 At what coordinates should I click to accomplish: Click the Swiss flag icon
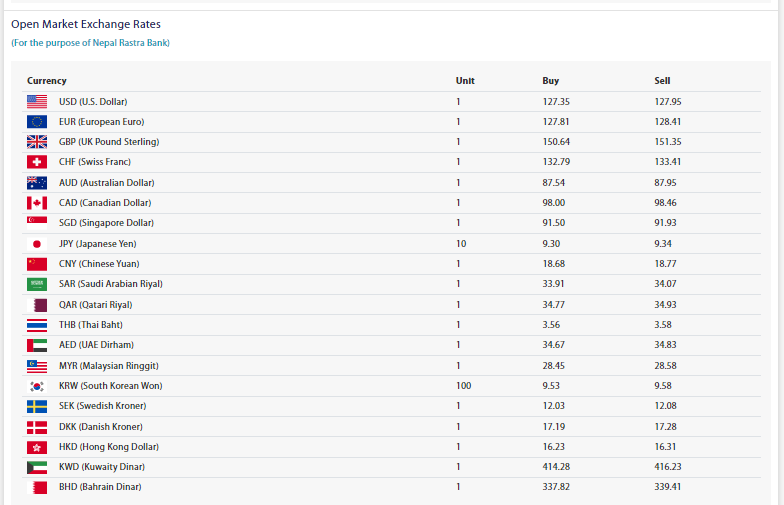point(37,162)
